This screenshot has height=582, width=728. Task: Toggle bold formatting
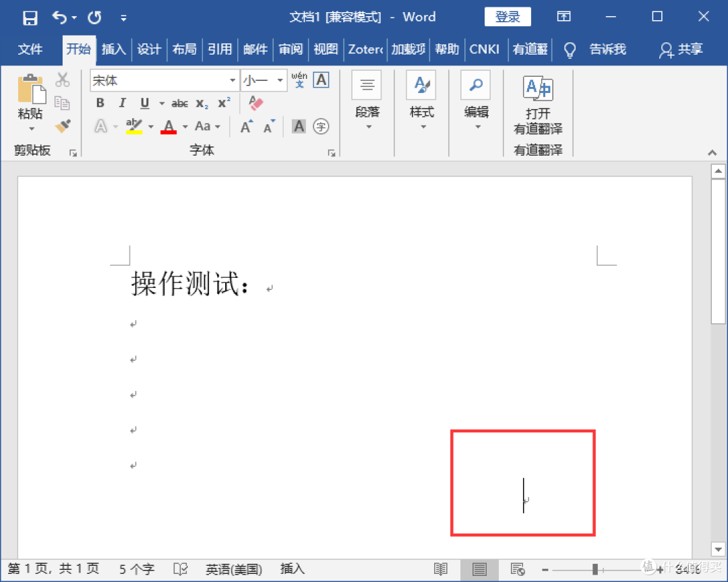pos(100,103)
